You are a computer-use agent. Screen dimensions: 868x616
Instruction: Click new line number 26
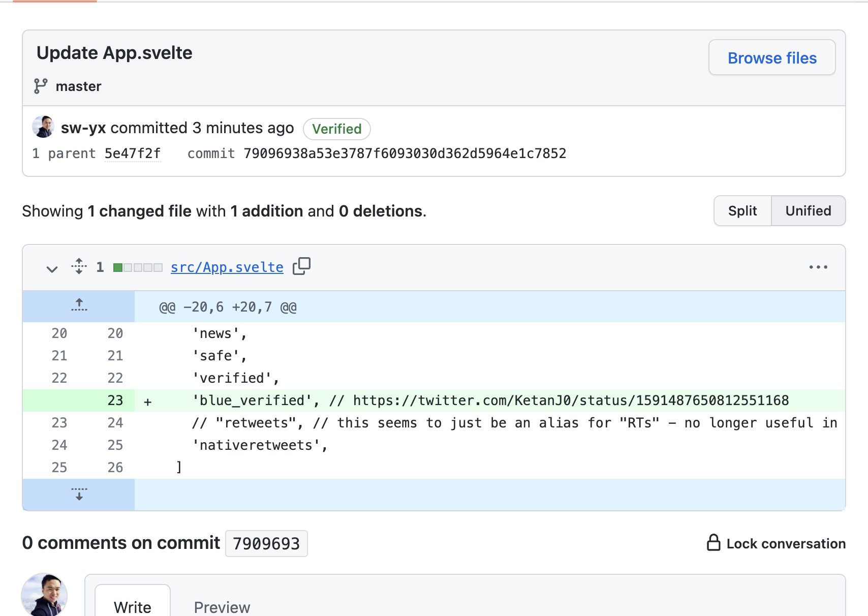115,468
